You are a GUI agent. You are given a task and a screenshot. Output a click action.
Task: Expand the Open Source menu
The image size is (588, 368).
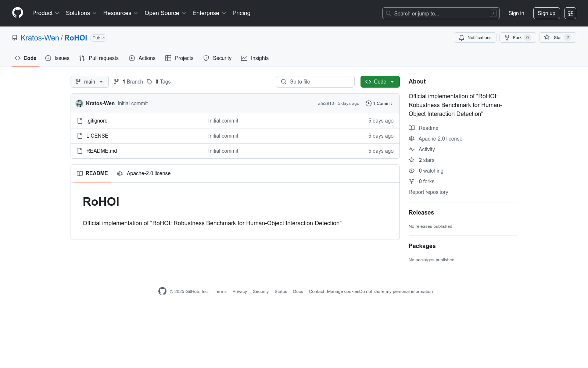[165, 13]
